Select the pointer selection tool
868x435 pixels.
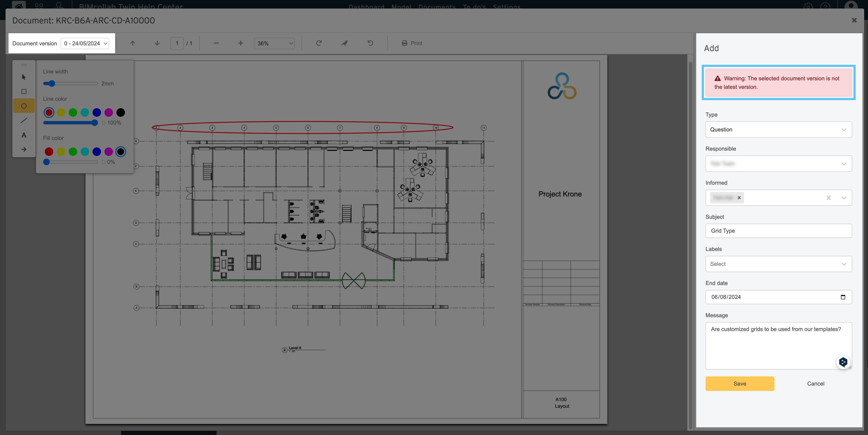point(24,77)
